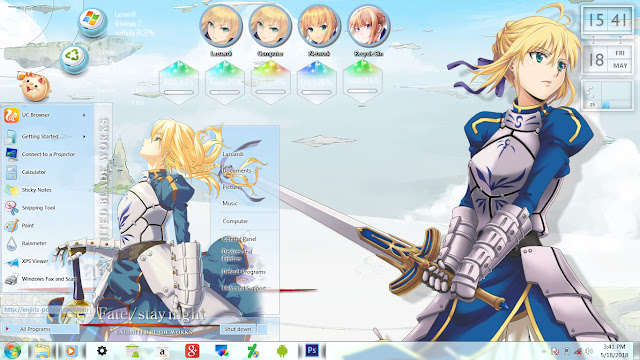Expand All Programs in Start menu
The width and height of the screenshot is (640, 360).
point(40,329)
